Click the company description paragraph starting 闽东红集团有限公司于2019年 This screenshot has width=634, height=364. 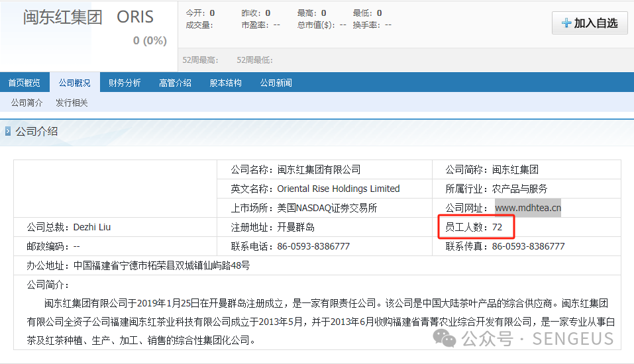pos(321,322)
